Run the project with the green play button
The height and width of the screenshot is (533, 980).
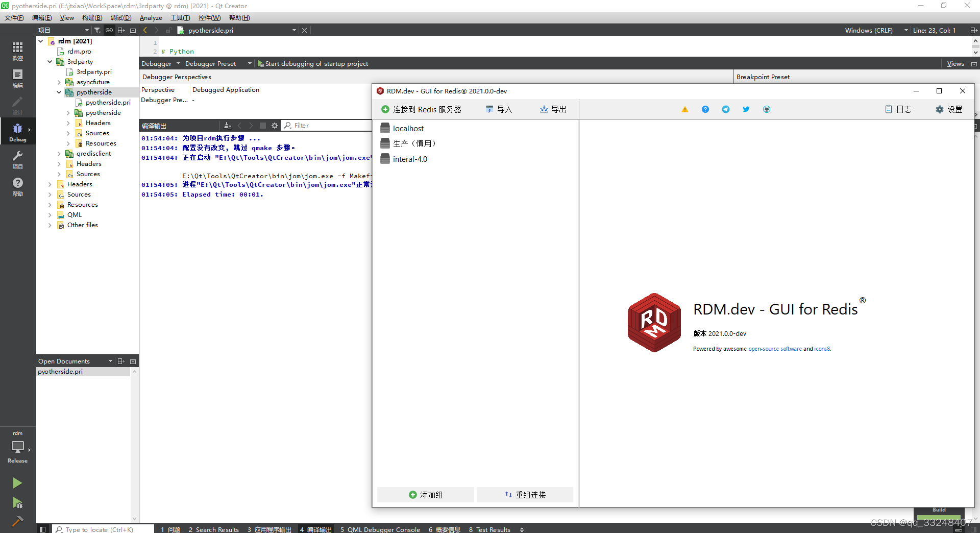point(17,483)
